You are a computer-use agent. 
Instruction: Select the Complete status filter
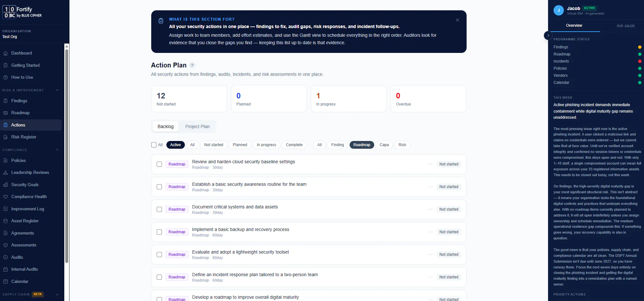294,145
